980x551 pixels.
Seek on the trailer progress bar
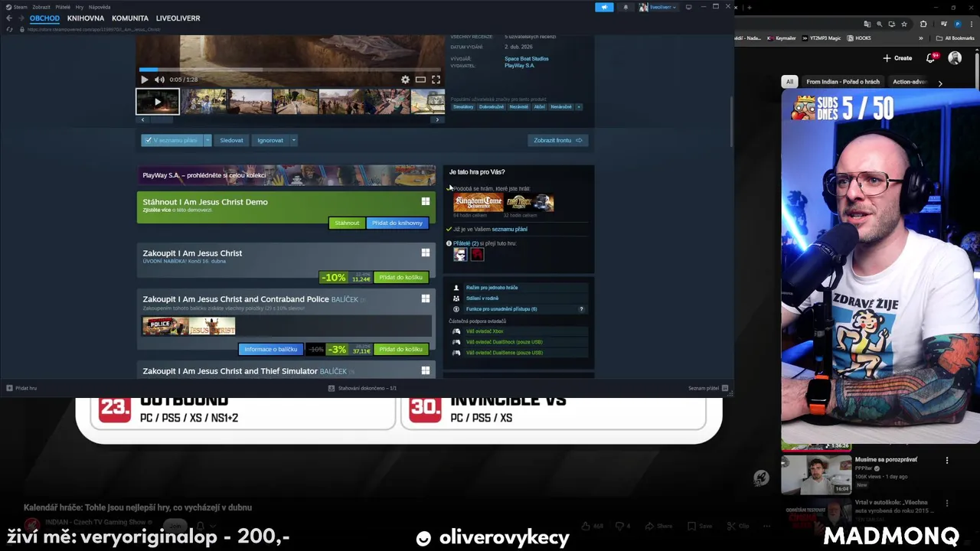tap(291, 70)
